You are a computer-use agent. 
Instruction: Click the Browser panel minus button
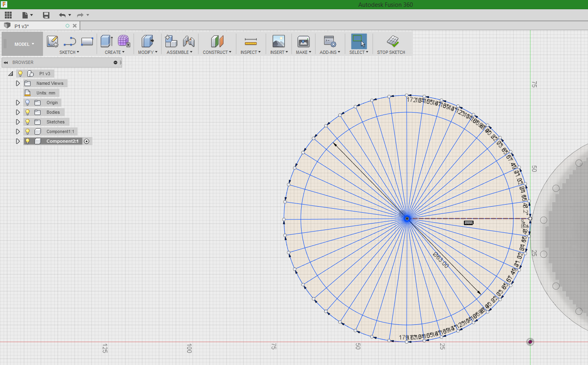point(115,63)
